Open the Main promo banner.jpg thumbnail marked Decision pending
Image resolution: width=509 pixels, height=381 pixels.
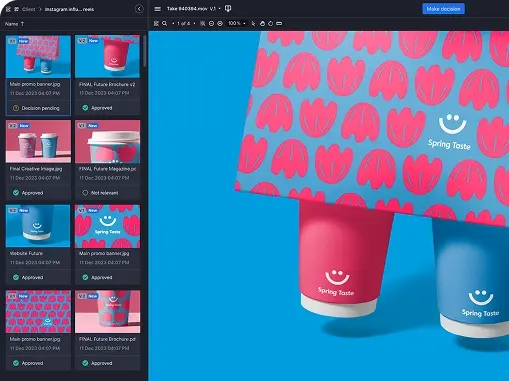38,56
